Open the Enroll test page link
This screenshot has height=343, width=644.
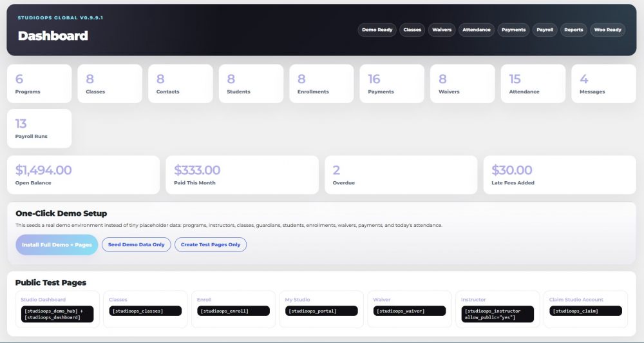[x=204, y=299]
